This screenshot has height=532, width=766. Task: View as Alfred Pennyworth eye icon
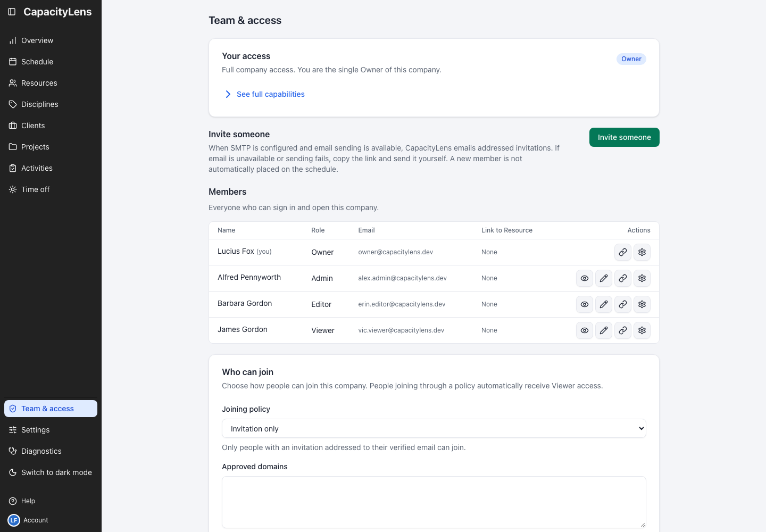coord(585,278)
